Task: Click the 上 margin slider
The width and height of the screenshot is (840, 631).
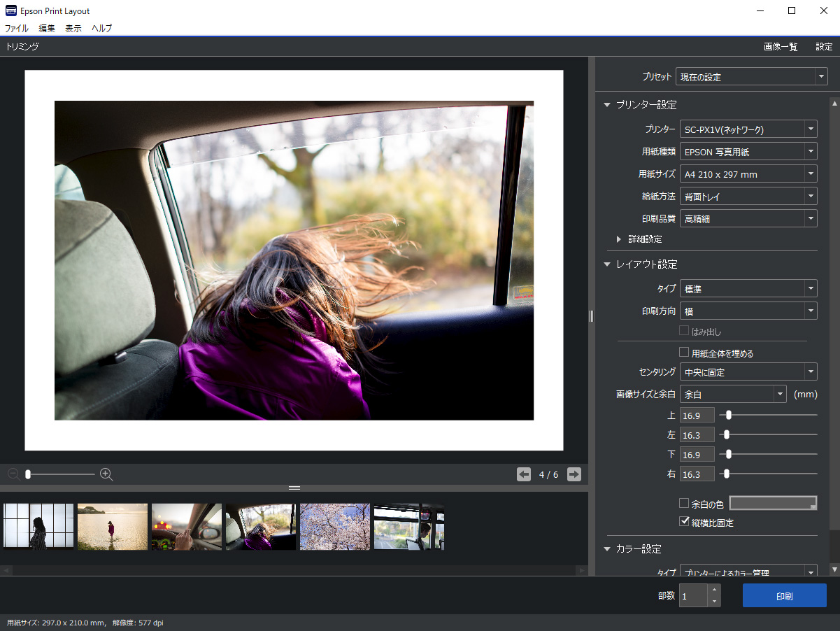Action: click(x=729, y=415)
